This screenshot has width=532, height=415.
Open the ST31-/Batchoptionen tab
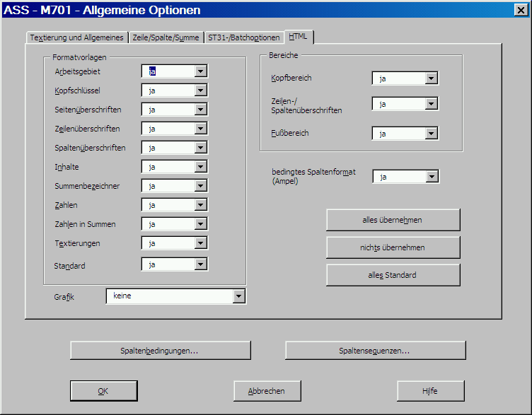coord(243,37)
